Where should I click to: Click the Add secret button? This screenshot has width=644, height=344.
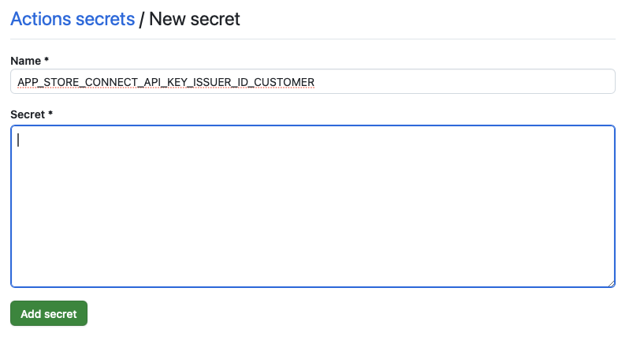(48, 313)
